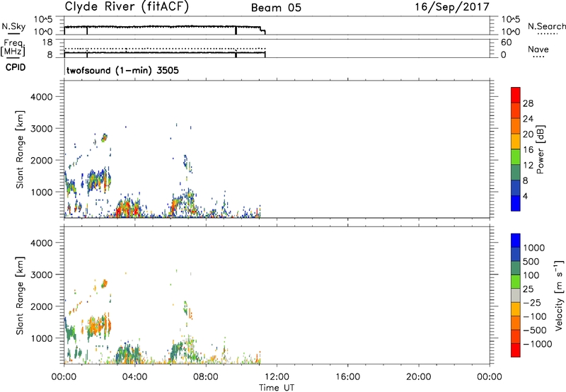Viewport: 566px width, 392px height.
Task: Click the "CPID" row label
Action: (x=16, y=67)
